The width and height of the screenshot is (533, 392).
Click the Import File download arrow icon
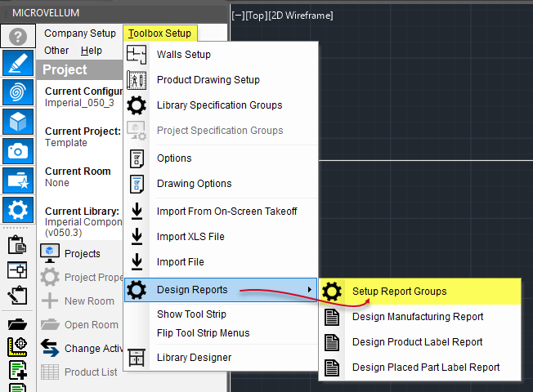137,262
